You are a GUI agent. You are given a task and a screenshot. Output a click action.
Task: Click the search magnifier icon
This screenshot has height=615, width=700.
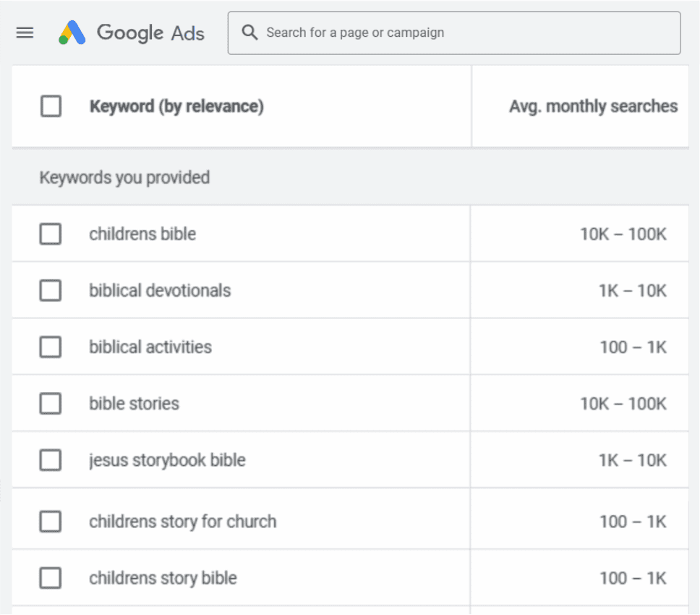point(249,33)
